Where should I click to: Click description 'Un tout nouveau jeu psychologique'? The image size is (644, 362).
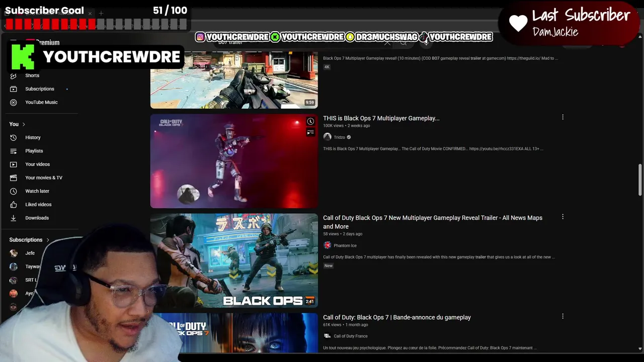point(430,348)
